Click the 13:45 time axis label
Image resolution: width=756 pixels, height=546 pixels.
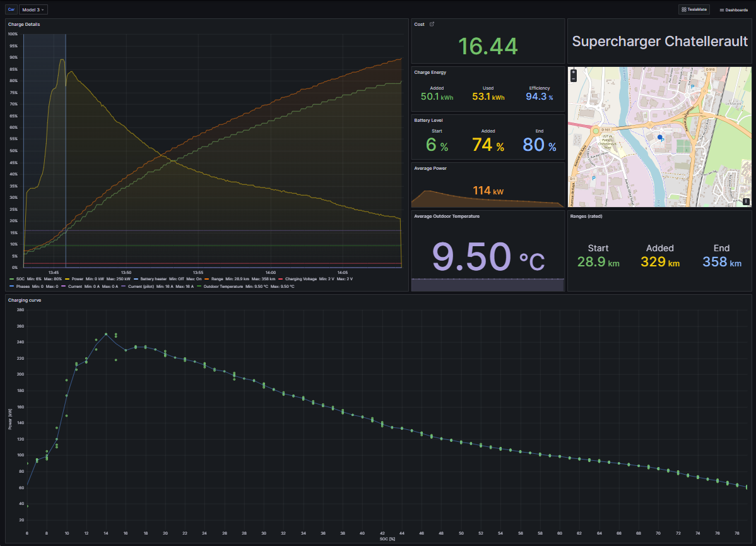click(x=54, y=273)
